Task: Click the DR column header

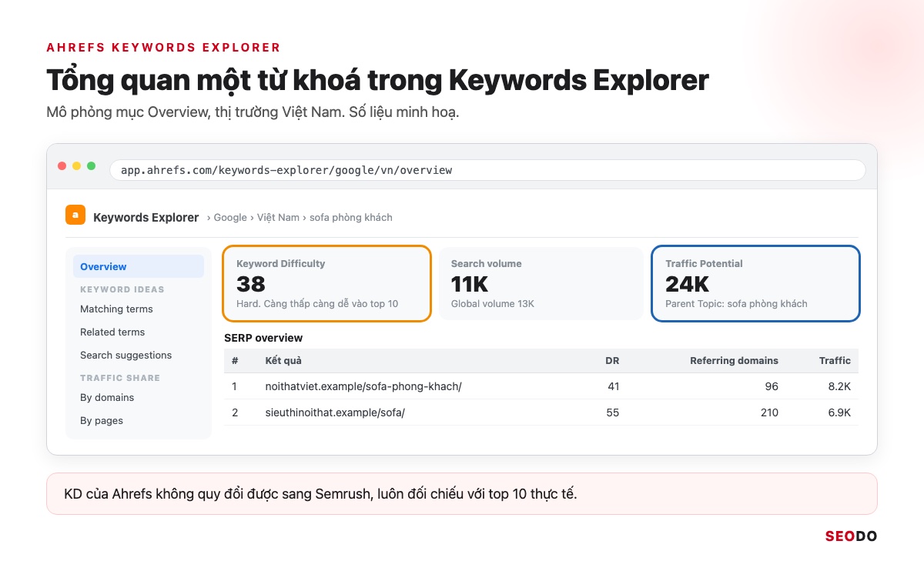Action: [612, 360]
